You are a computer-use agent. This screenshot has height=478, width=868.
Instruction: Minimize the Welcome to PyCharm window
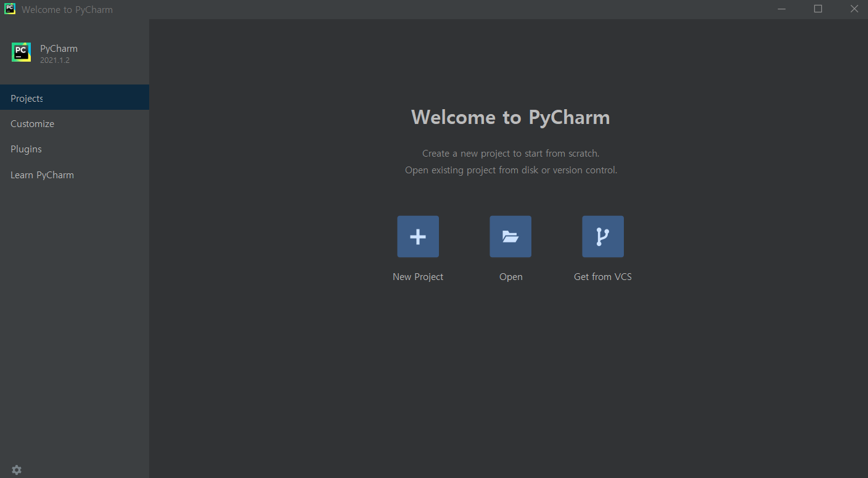[x=782, y=9]
